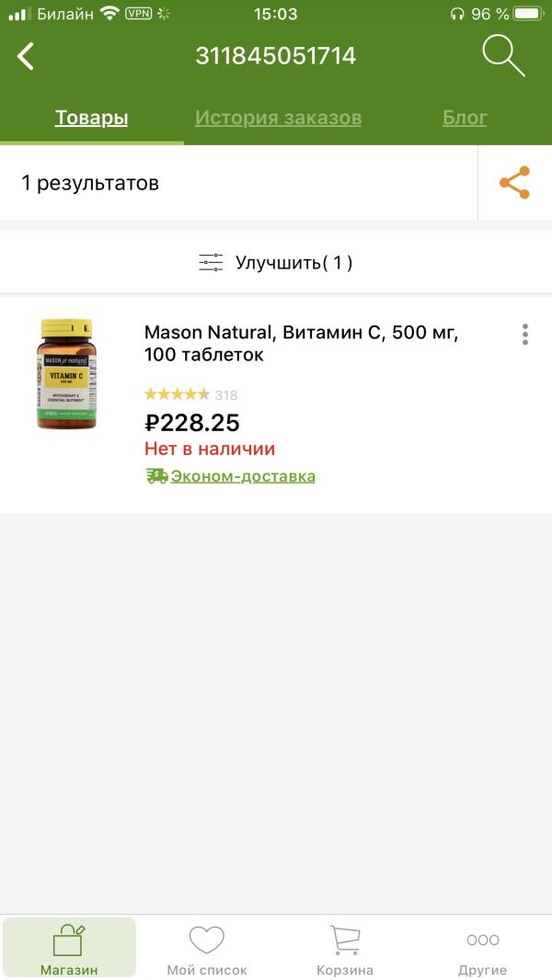Open search with magnifier icon
The image size is (552, 980).
click(x=503, y=57)
